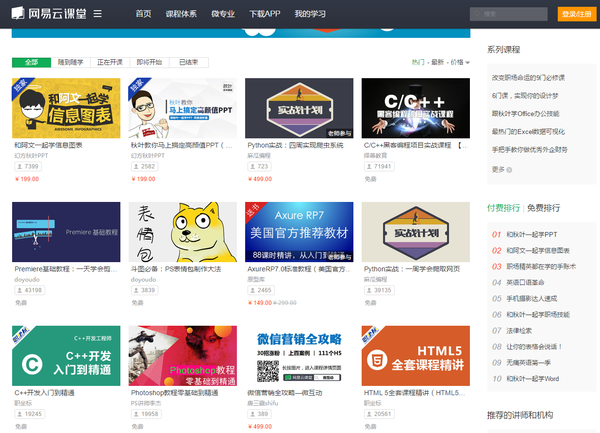Click the ¥499.00 price under 四周实现爬虫系统
Screen dimensions: 600x433
pos(260,179)
